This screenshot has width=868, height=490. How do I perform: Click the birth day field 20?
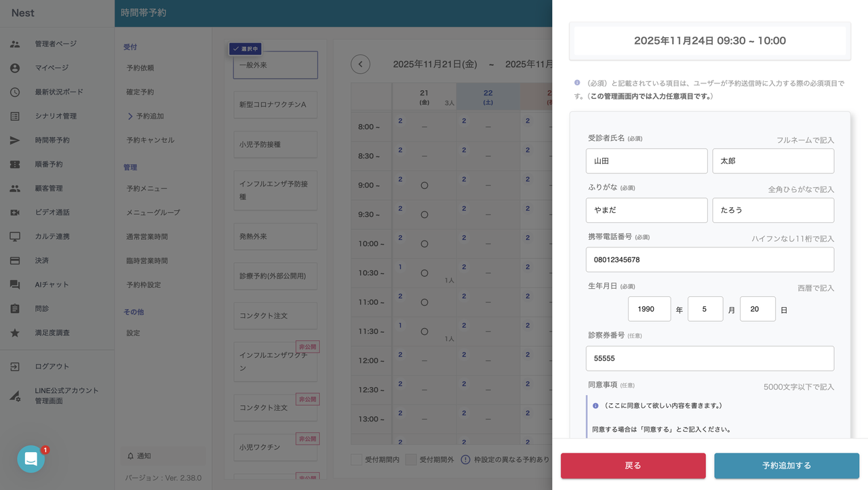coord(757,309)
